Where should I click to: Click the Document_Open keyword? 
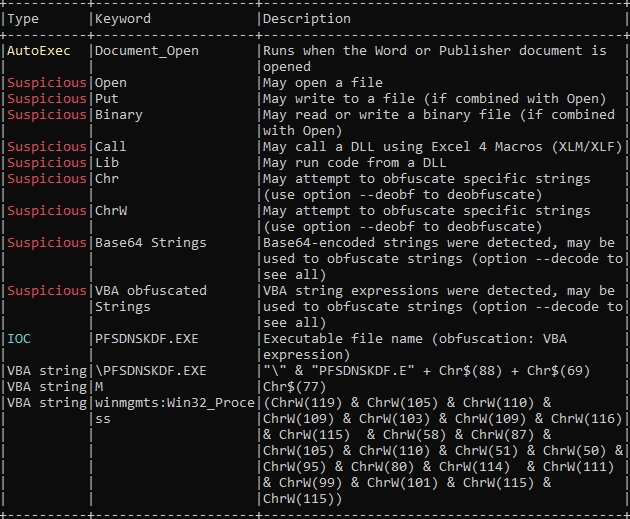tap(146, 50)
